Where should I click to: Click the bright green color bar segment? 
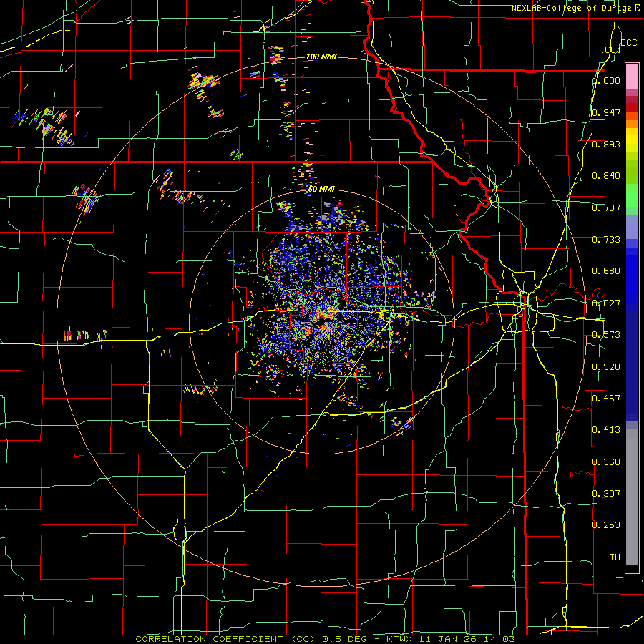coord(632,195)
